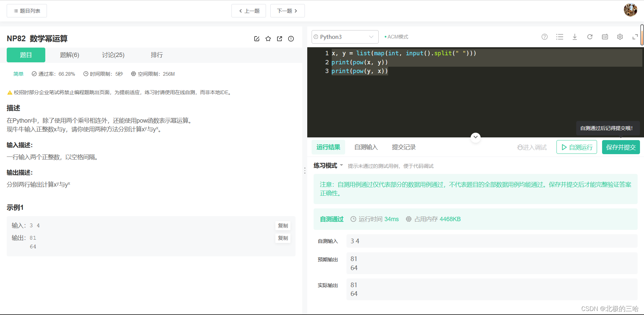Click the 自测输入 value field 3 4
The width and height of the screenshot is (644, 315).
pos(492,241)
